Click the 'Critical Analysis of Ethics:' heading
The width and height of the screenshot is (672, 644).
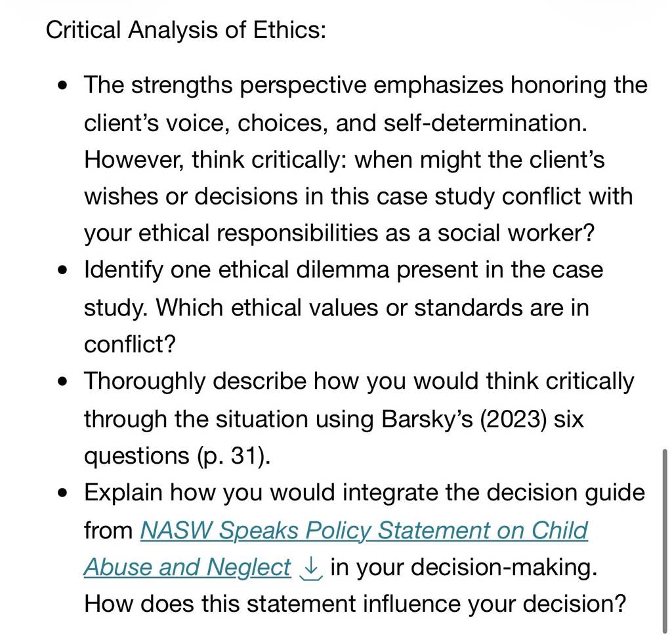point(186,30)
